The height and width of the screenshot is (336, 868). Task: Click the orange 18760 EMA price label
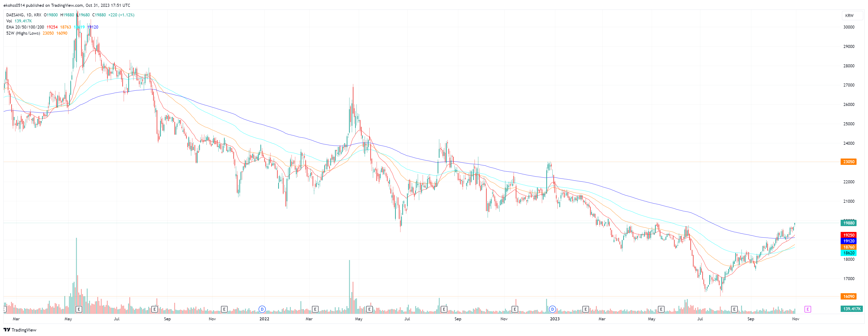tap(848, 247)
